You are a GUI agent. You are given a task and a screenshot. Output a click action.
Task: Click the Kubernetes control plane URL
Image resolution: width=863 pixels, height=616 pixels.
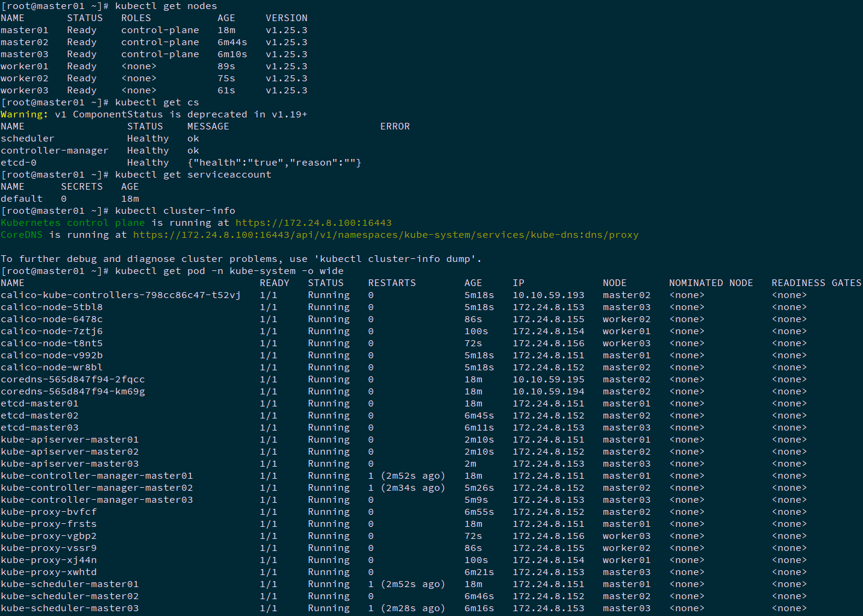tap(313, 223)
